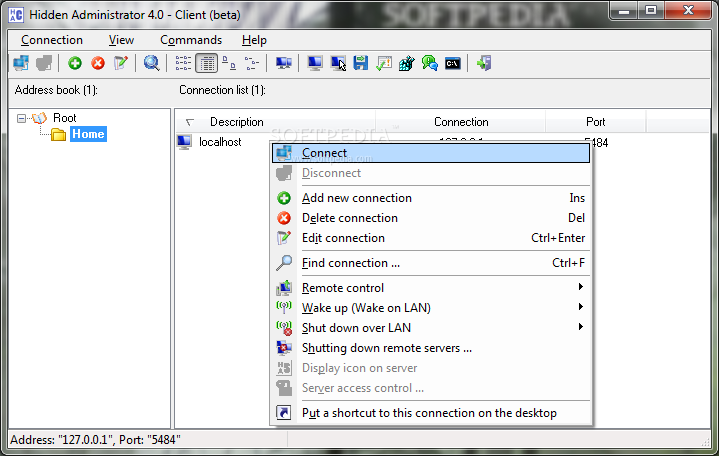Select Put a shortcut on the desktop entry
The height and width of the screenshot is (456, 719).
tap(431, 413)
